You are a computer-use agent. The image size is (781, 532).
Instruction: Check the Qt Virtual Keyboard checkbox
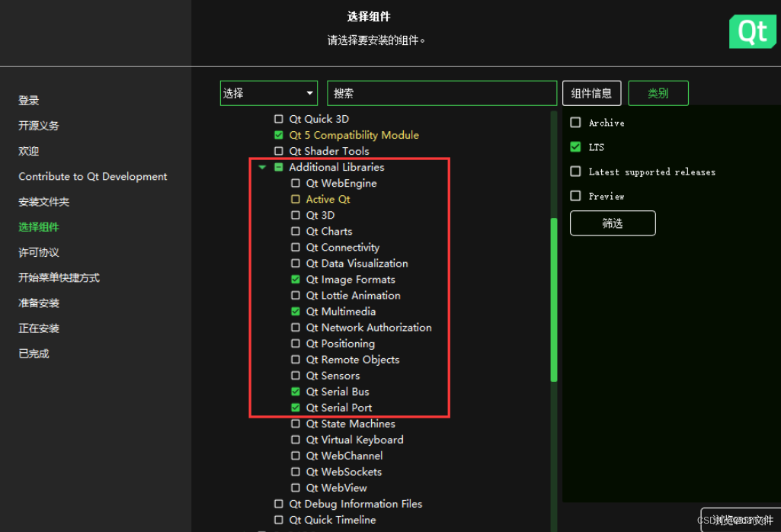[x=296, y=440]
